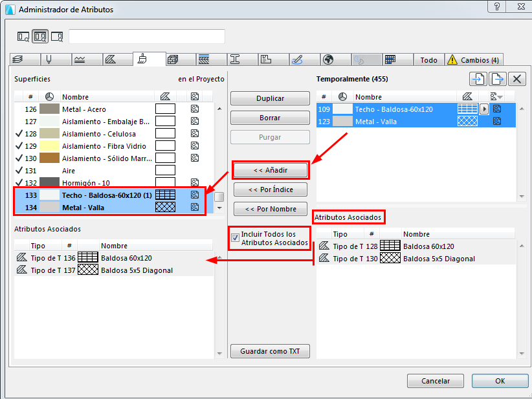Select Tipo de T 137 Baldosa 5x5 Diagonal
This screenshot has height=399, width=532.
[x=114, y=270]
